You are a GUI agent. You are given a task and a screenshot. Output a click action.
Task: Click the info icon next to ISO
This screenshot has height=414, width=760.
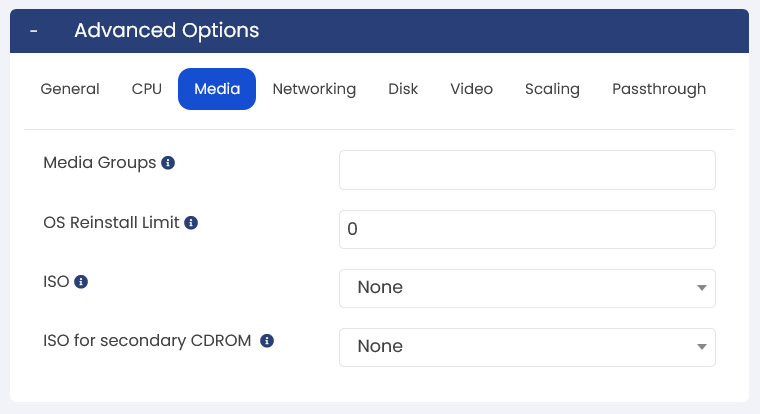pyautogui.click(x=81, y=282)
